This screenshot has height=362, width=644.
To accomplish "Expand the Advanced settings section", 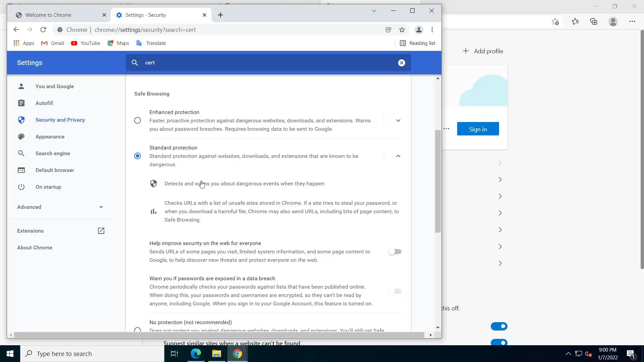I will point(60,207).
